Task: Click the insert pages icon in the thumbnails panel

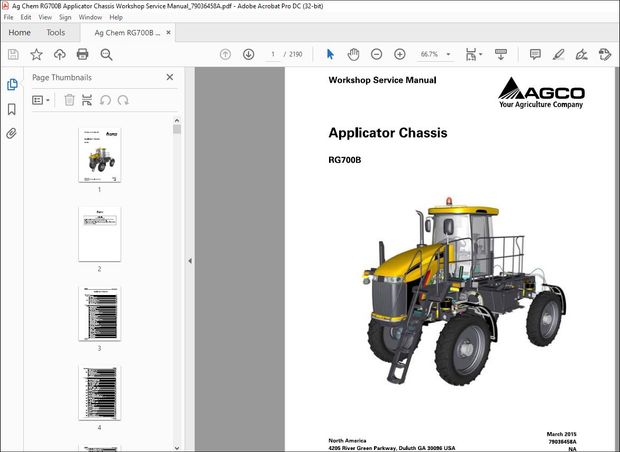Action: pyautogui.click(x=87, y=100)
